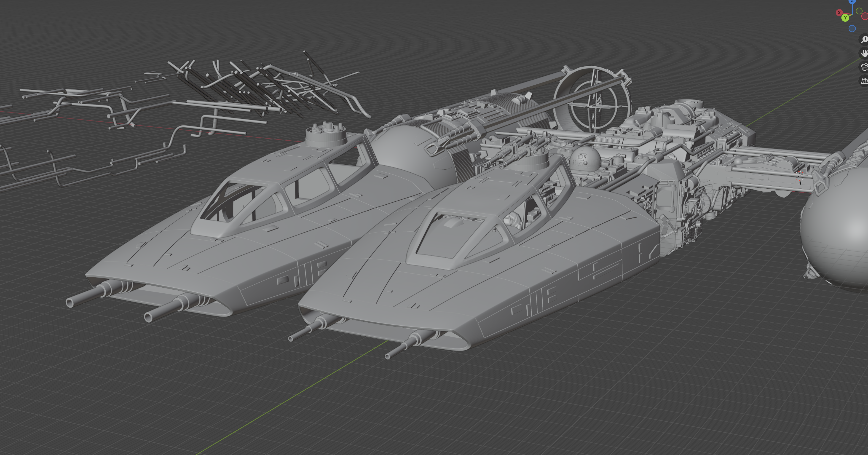868x455 pixels.
Task: Toggle perspective/orthographic grid button
Action: 864,80
